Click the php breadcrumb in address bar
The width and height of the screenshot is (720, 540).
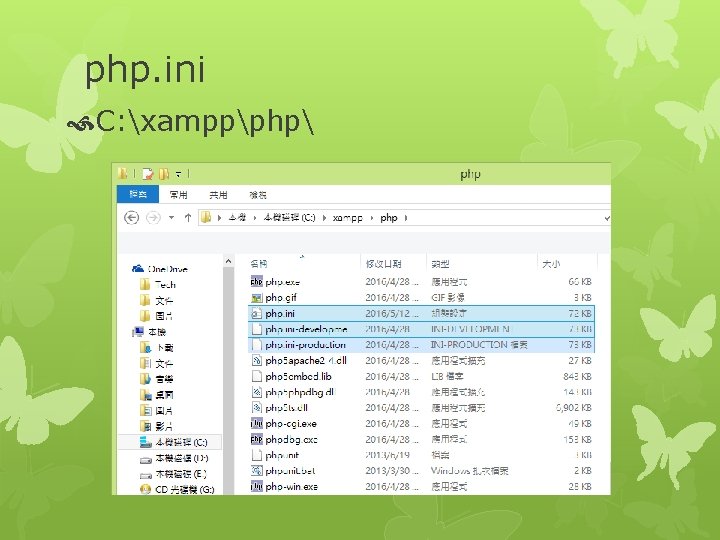pos(388,218)
